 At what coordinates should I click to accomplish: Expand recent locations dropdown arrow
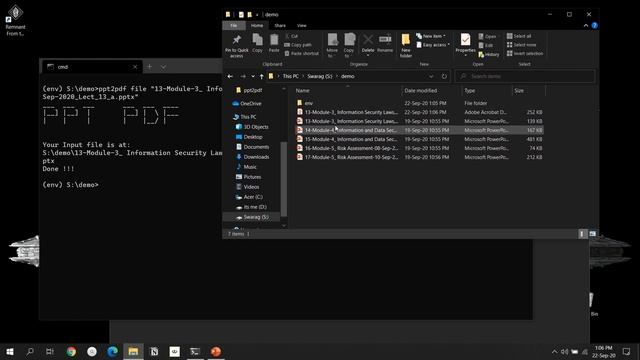click(x=253, y=76)
